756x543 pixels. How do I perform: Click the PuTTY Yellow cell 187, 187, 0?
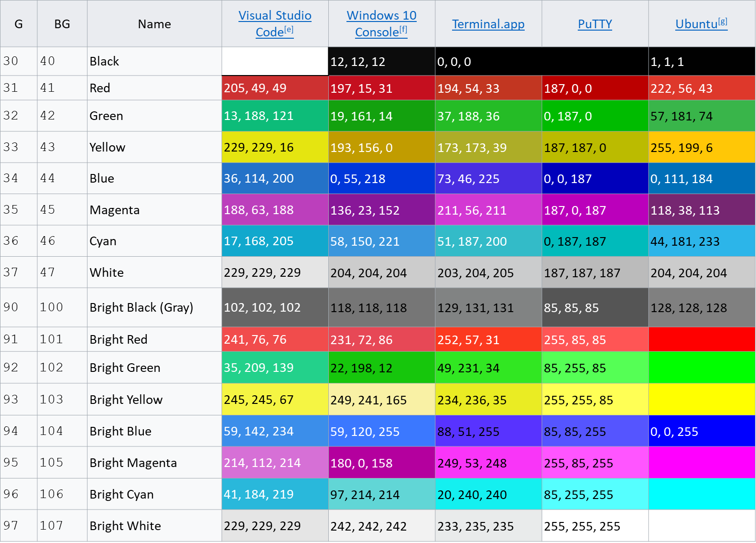595,147
